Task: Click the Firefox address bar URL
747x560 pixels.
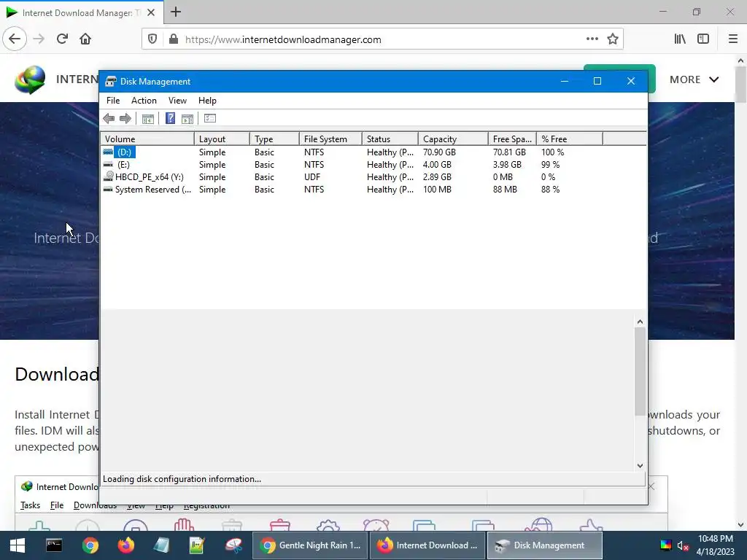Action: [283, 39]
